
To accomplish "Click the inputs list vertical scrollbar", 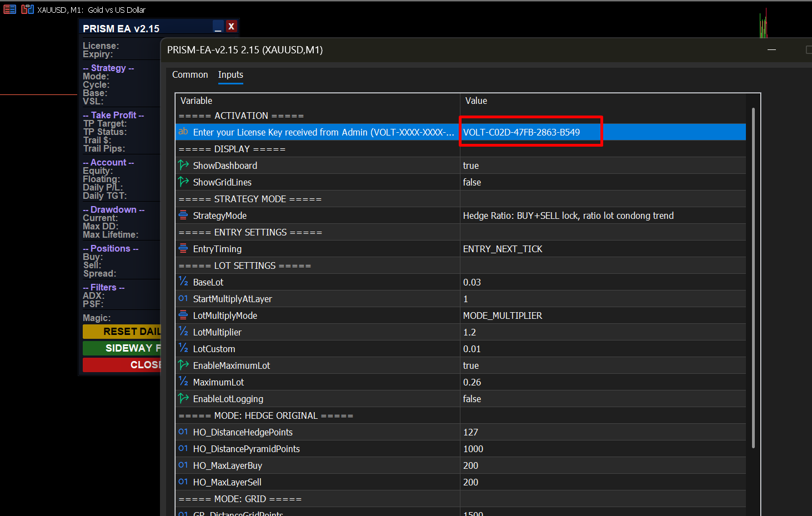I will coord(753,278).
